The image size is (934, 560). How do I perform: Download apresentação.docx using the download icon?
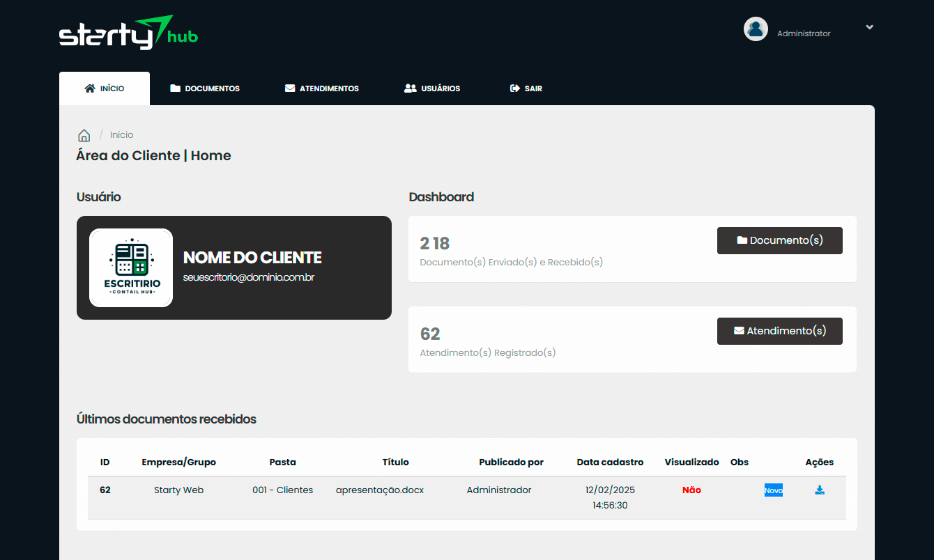pyautogui.click(x=820, y=490)
